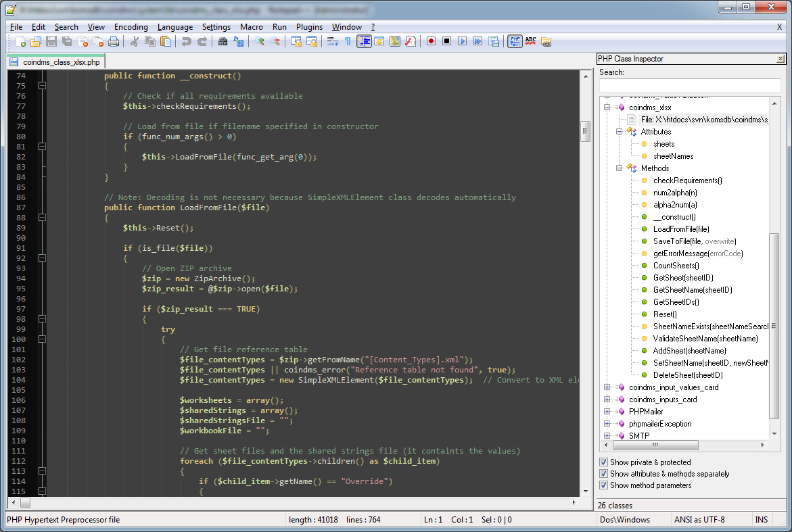This screenshot has height=532, width=792.
Task: Collapse the Methods tree node
Action: 620,168
